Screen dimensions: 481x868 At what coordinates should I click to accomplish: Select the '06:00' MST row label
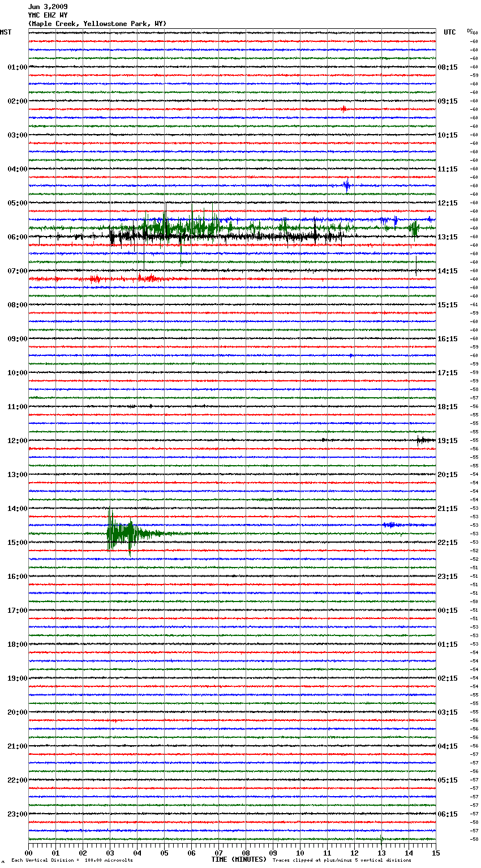(18, 237)
